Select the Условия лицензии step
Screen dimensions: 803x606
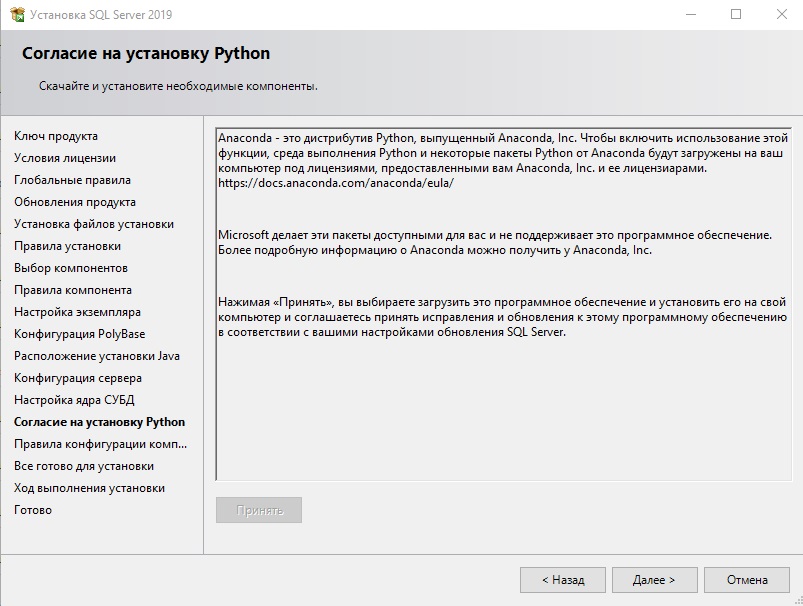65,158
